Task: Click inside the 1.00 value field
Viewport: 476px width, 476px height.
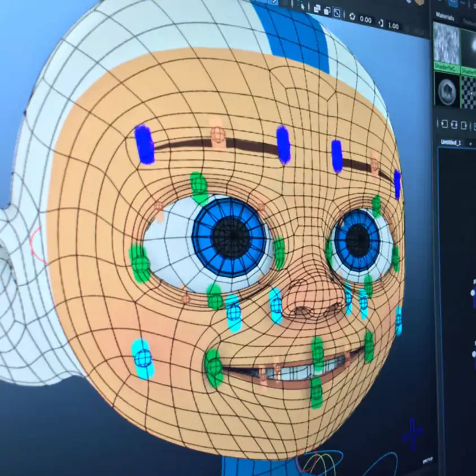Action: pos(393,26)
